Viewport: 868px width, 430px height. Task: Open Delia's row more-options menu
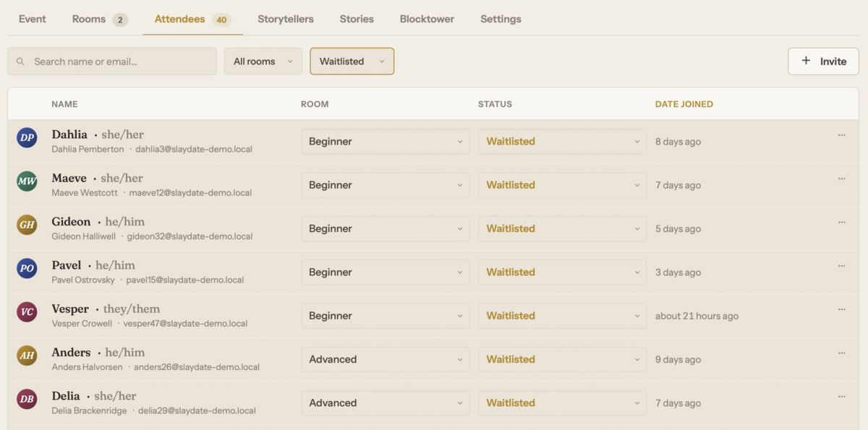(841, 396)
